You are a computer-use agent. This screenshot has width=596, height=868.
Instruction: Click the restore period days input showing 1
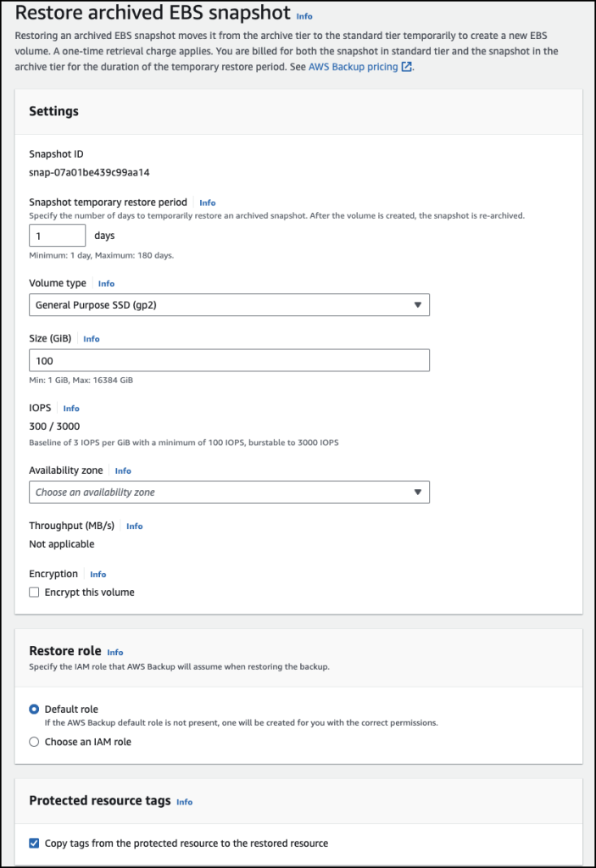pos(57,236)
